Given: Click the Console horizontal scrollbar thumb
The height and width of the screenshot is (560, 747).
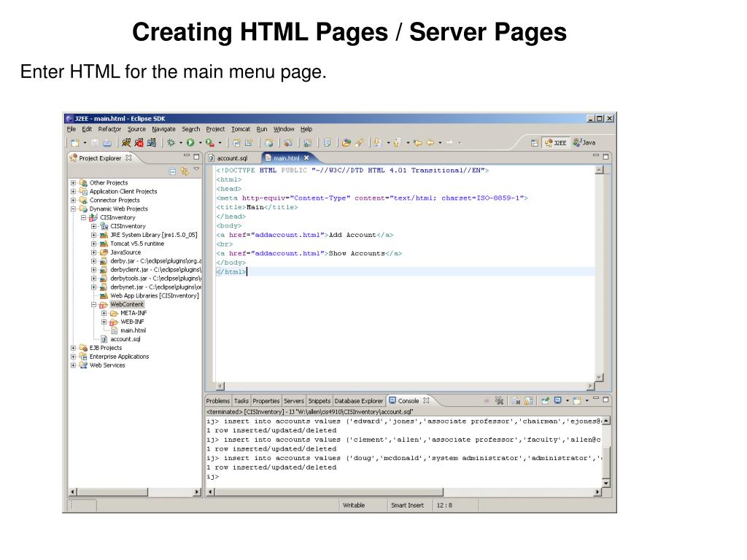Looking at the screenshot, I should pyautogui.click(x=329, y=492).
